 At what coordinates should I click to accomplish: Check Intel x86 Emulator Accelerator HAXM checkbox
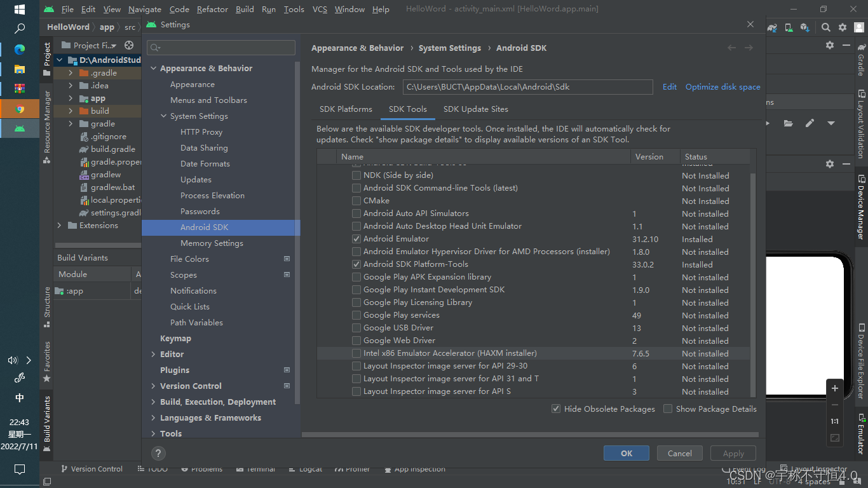(356, 353)
